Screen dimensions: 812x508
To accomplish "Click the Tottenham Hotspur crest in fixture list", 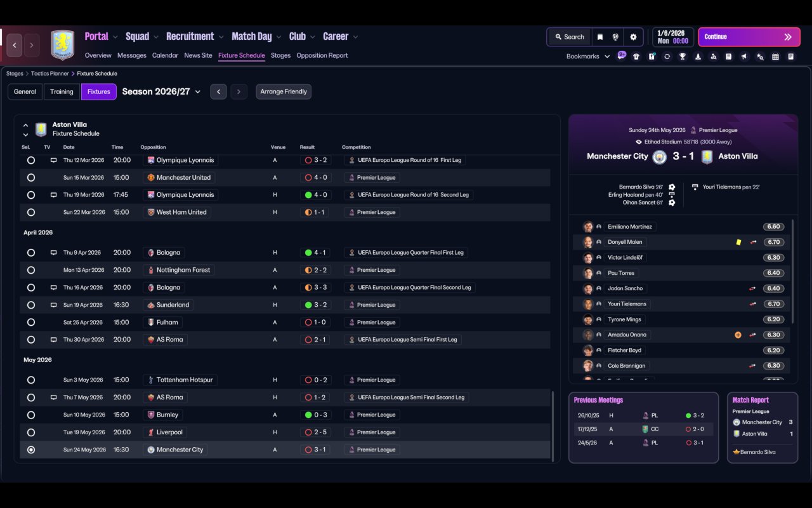I will click(x=151, y=380).
